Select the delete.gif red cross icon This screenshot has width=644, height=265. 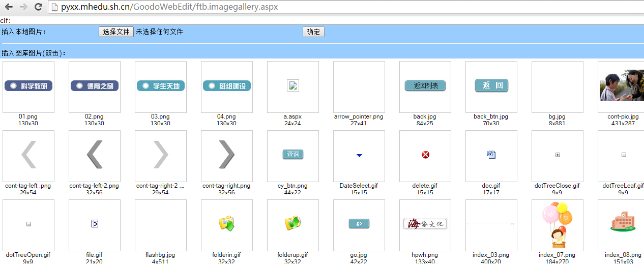(425, 155)
